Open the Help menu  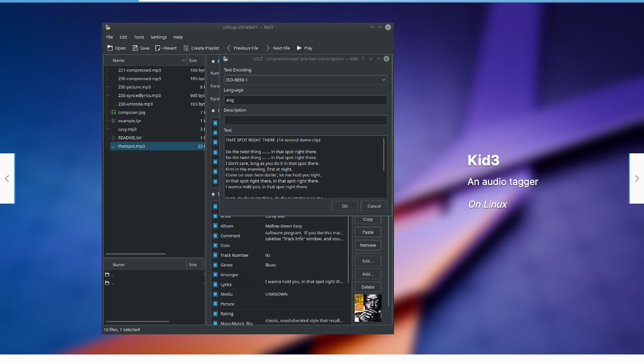tap(178, 37)
